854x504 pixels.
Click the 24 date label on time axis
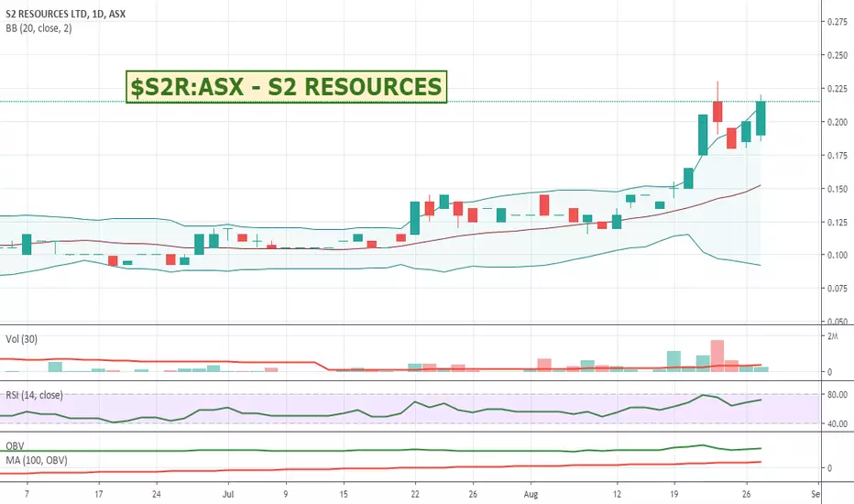click(x=157, y=494)
